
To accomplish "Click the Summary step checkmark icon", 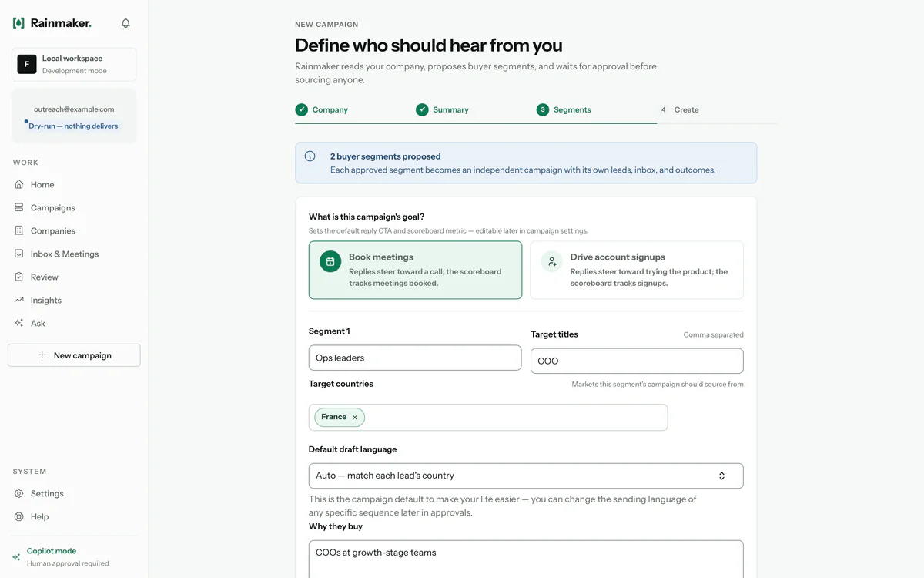I will coord(422,109).
